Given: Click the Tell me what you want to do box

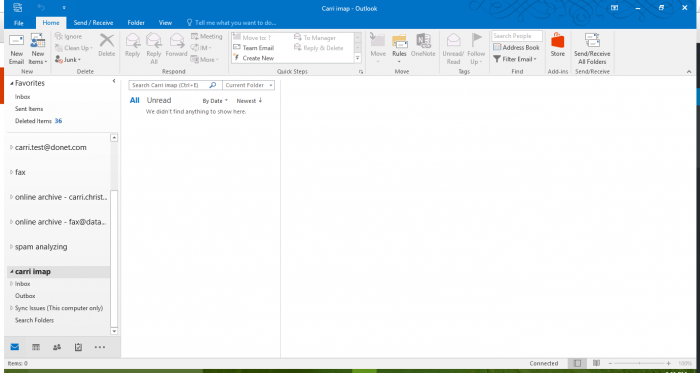Looking at the screenshot, I should (x=231, y=23).
